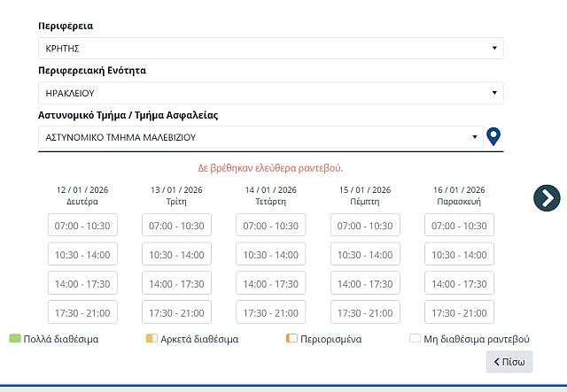
Task: Select Tuesday 13/01 slot 10:30 - 14:00
Action: (176, 255)
